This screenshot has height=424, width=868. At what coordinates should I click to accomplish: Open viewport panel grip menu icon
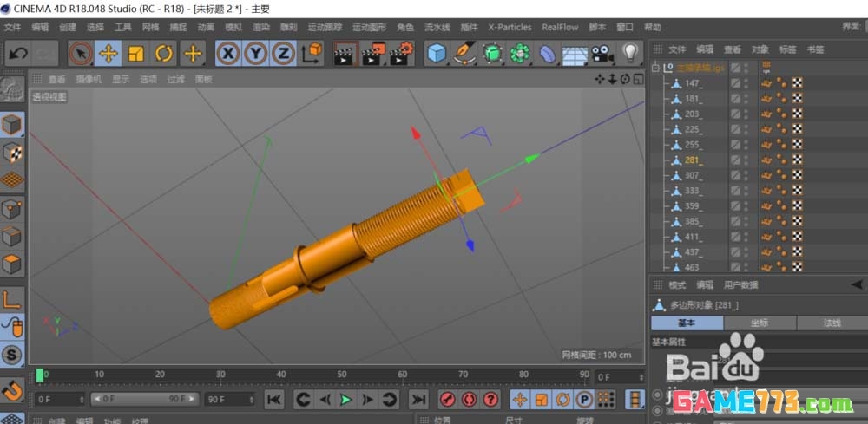click(x=37, y=79)
